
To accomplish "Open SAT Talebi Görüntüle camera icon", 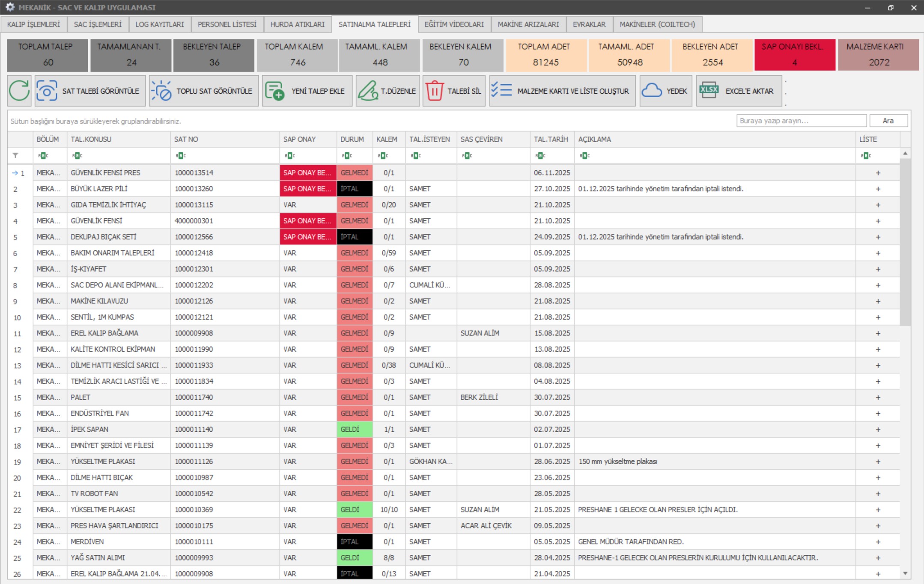I will pyautogui.click(x=47, y=91).
